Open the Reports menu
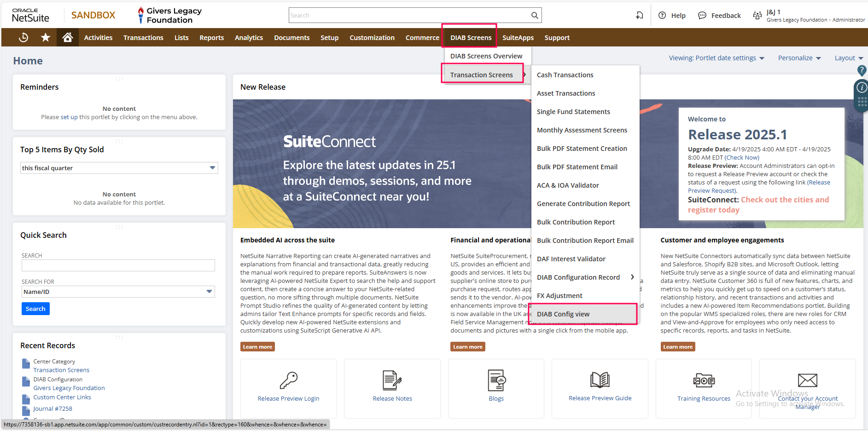Image resolution: width=868 pixels, height=431 pixels. (211, 38)
